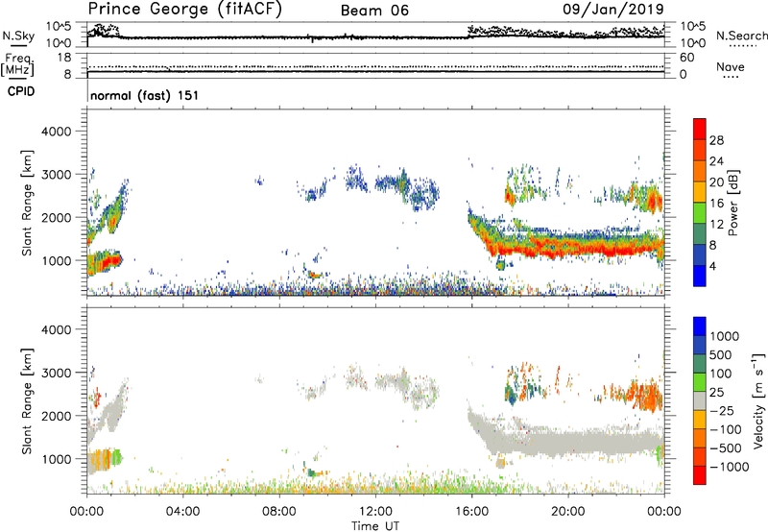This screenshot has width=768, height=532.
Task: Click the 'Nave' legend label
Action: point(730,67)
